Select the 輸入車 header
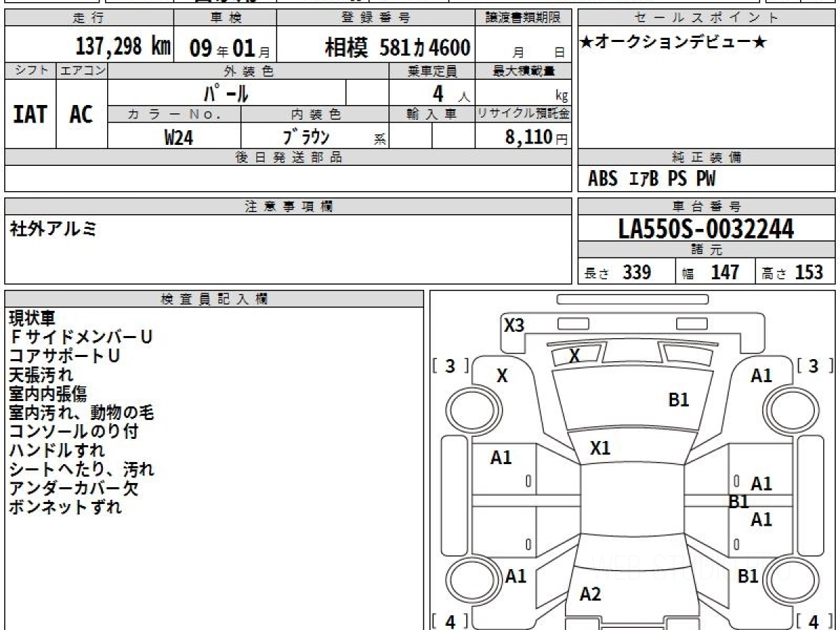The image size is (840, 630). pos(432,113)
